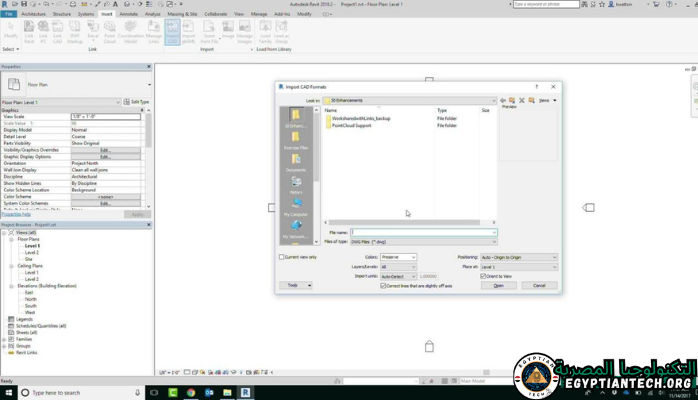
Task: Open the Exercise Files place shortcut
Action: 296,140
